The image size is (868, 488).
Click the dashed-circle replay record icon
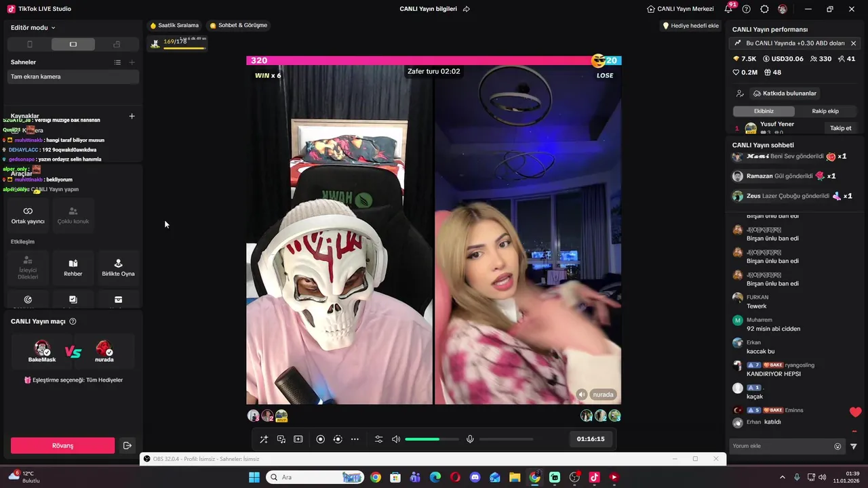click(338, 439)
